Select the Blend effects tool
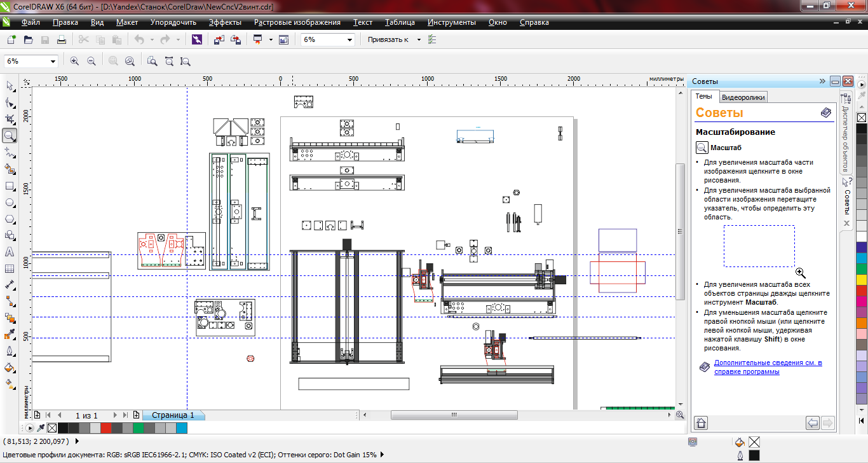868x463 pixels. tap(10, 318)
